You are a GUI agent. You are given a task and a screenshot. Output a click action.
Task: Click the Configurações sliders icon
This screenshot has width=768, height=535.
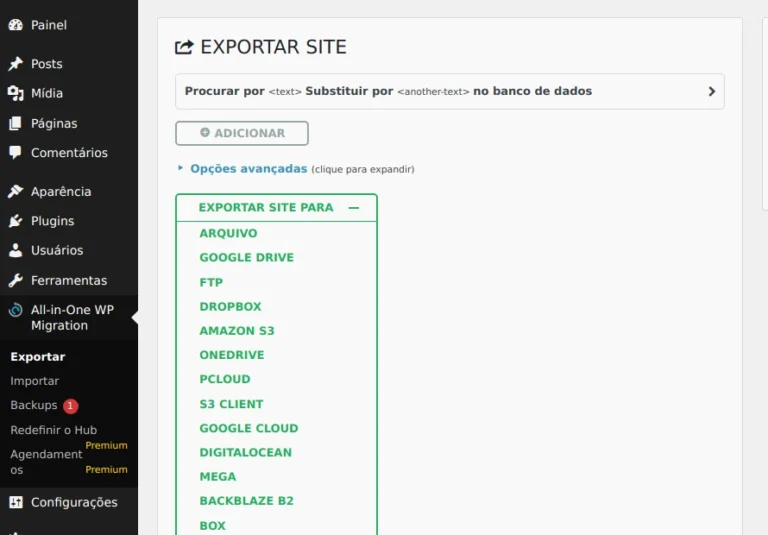[16, 502]
